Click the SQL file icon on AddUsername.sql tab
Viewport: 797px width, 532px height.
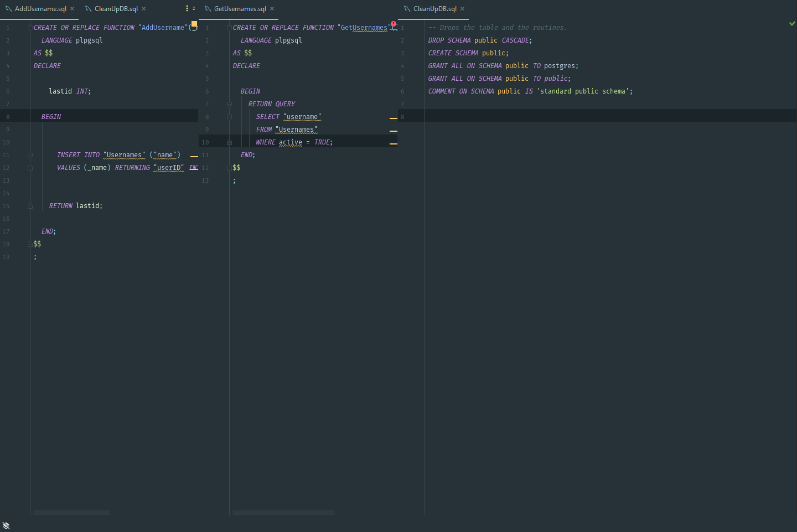pyautogui.click(x=8, y=8)
